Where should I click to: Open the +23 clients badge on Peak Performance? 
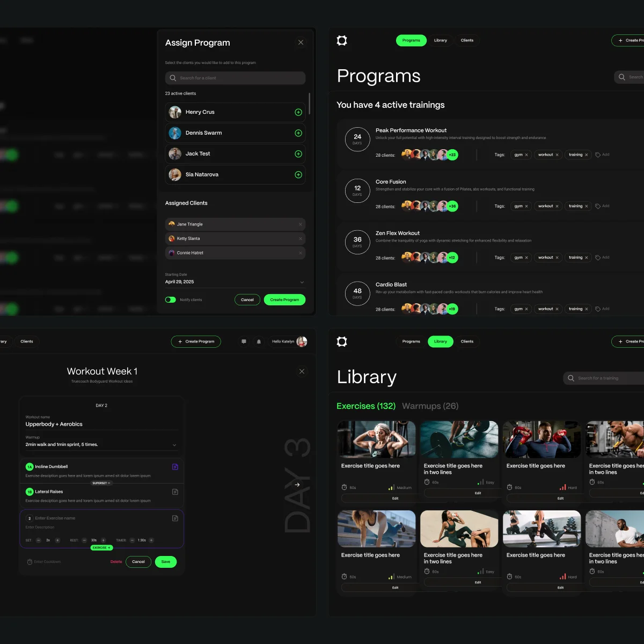pos(452,155)
